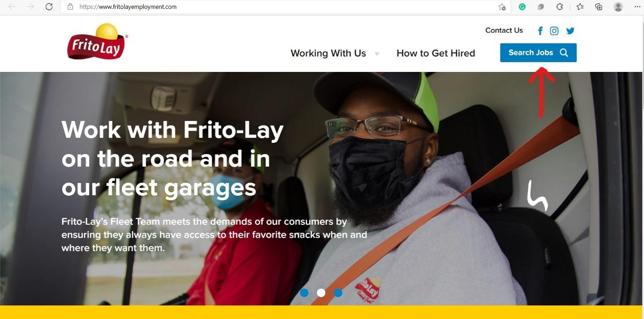Open How to Get Hired page

pyautogui.click(x=436, y=53)
